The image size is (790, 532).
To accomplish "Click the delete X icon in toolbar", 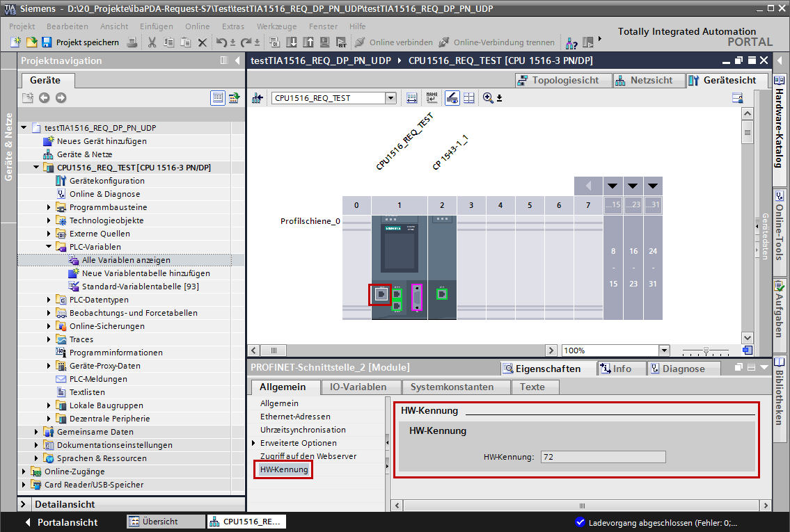I will click(x=203, y=42).
